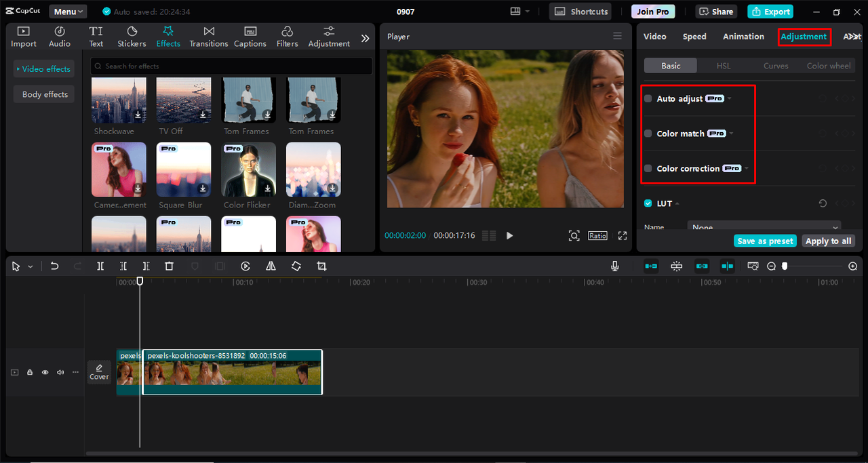Click the timeline zoom in magnifier

click(x=852, y=266)
